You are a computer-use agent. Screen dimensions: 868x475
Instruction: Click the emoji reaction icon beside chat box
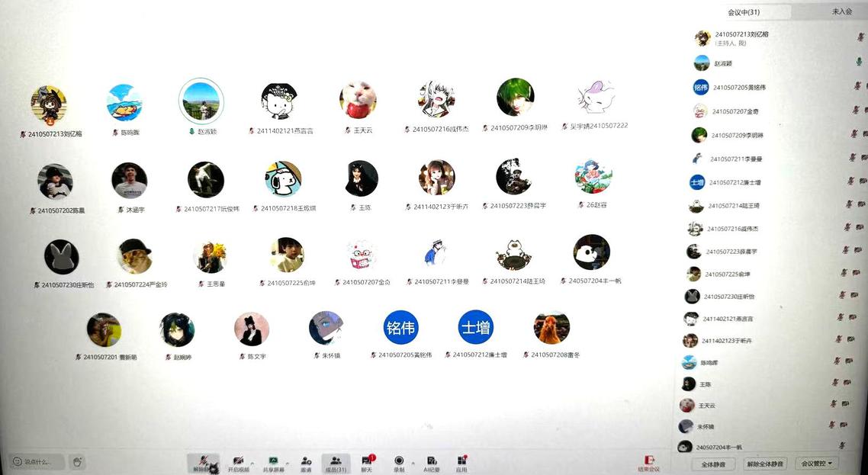(x=76, y=461)
